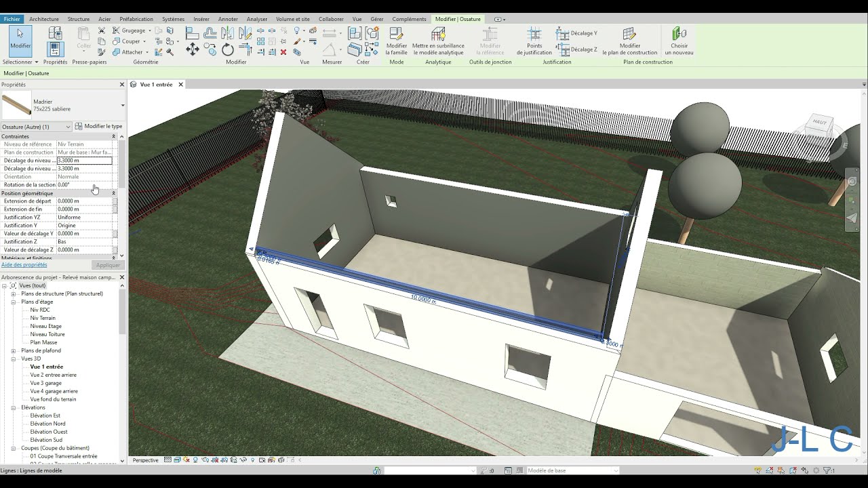Click the Créer assembly icon
The height and width of the screenshot is (488, 868).
(x=355, y=33)
